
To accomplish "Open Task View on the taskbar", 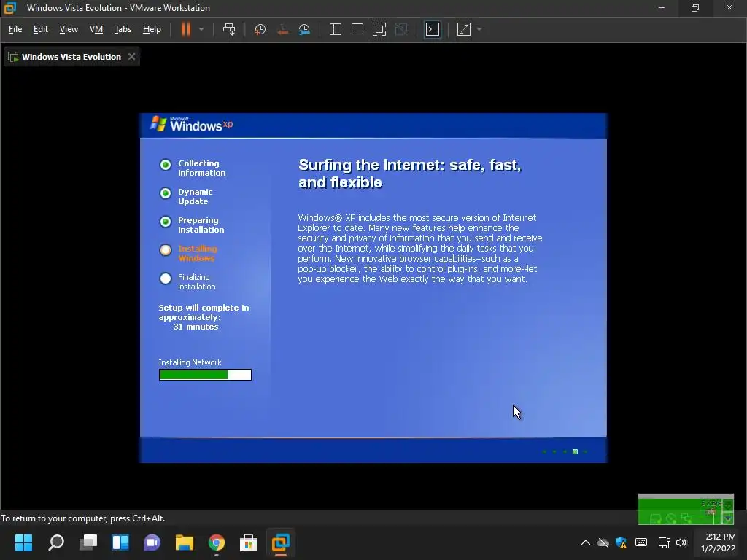I will [x=88, y=542].
